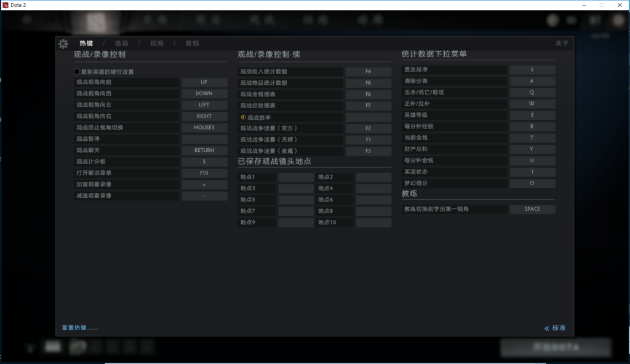Screen dimensions: 630x364
Task: Select the 观战胜率 radio indicator
Action: pos(243,117)
